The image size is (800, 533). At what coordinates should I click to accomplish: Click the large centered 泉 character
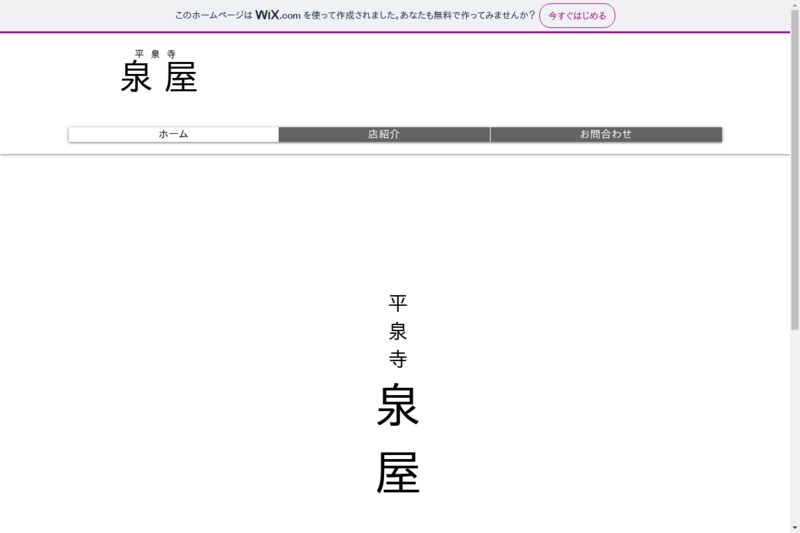click(398, 406)
